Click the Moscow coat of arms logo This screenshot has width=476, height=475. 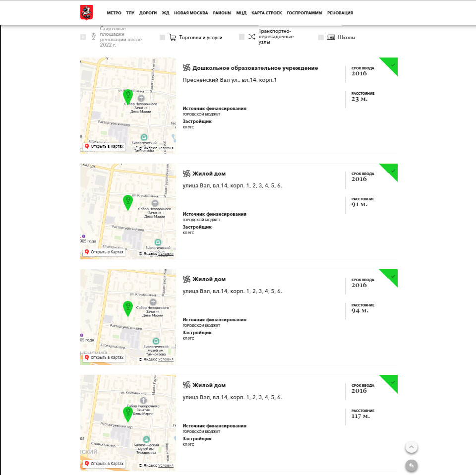click(x=86, y=13)
